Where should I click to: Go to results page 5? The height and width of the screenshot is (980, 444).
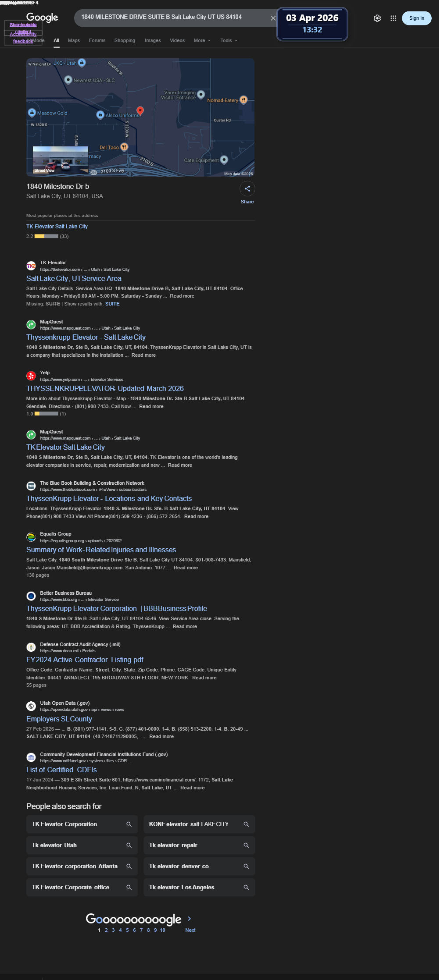tap(127, 930)
